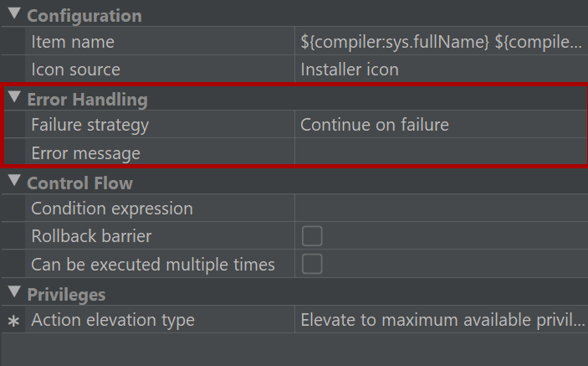Collapse the Control Flow section

14,181
